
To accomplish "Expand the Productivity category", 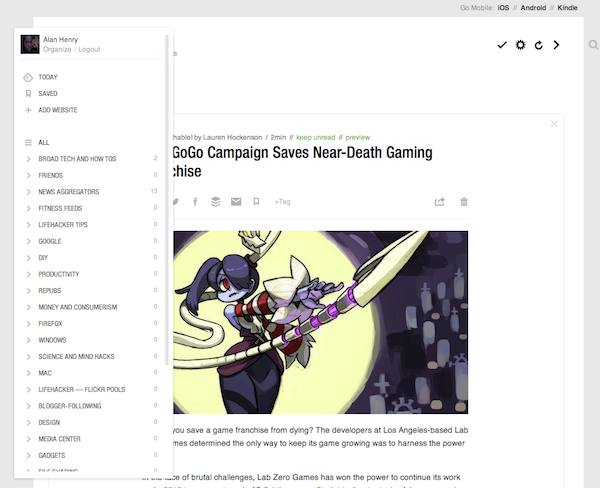I will [x=28, y=274].
